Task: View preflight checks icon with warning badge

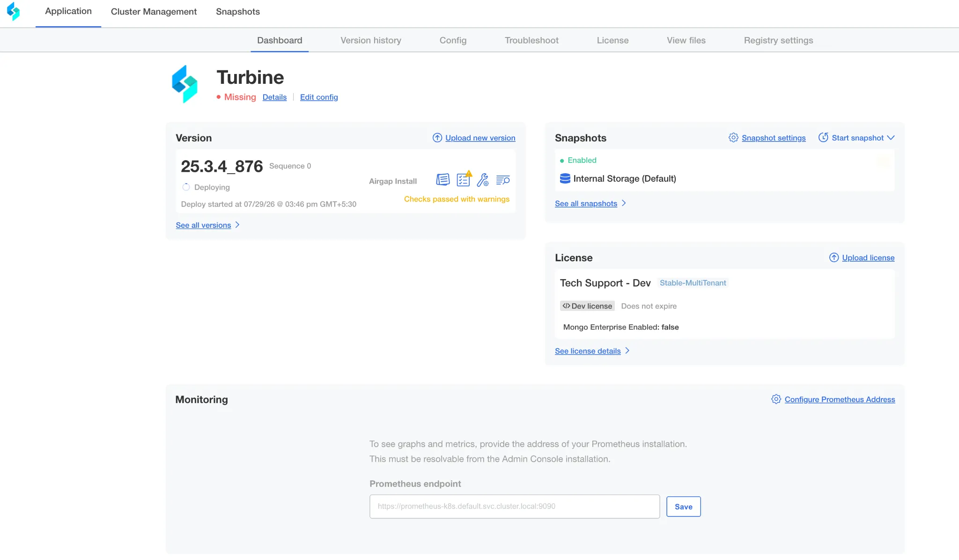Action: 464,179
